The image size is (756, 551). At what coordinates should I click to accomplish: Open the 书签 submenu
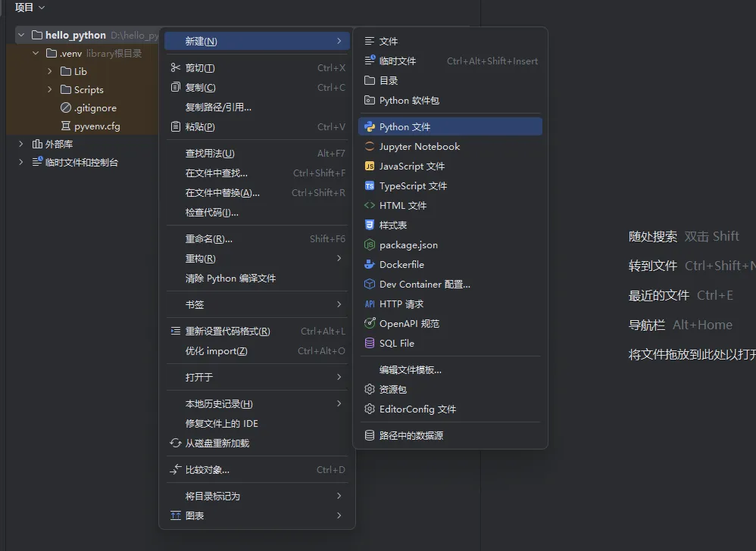coord(257,304)
